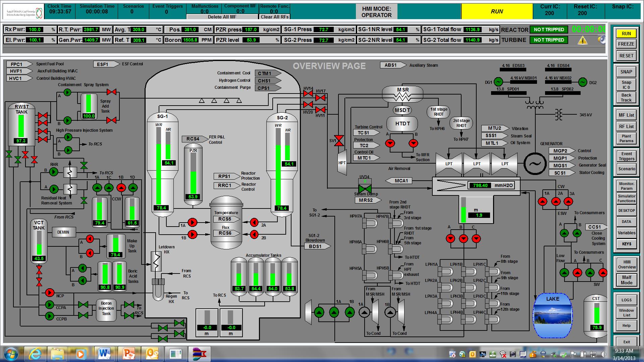Select reactor coolant pump 2B
The height and width of the screenshot is (362, 644).
point(254,234)
